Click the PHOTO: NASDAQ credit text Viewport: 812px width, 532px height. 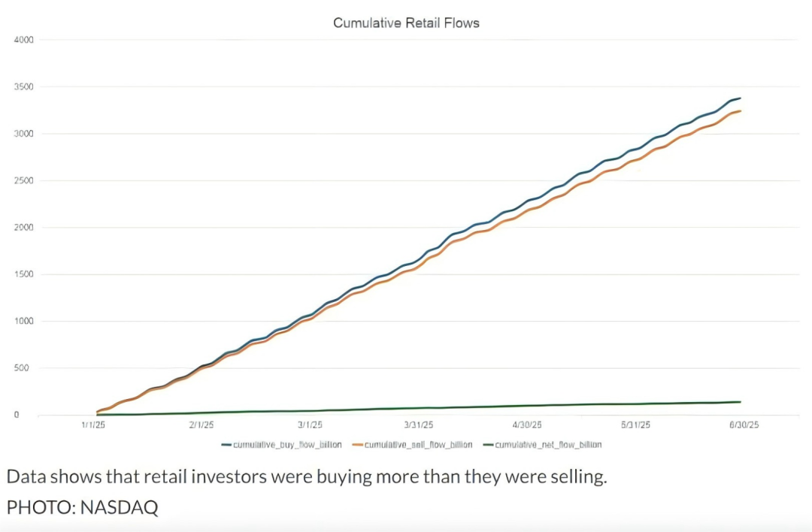click(x=83, y=507)
